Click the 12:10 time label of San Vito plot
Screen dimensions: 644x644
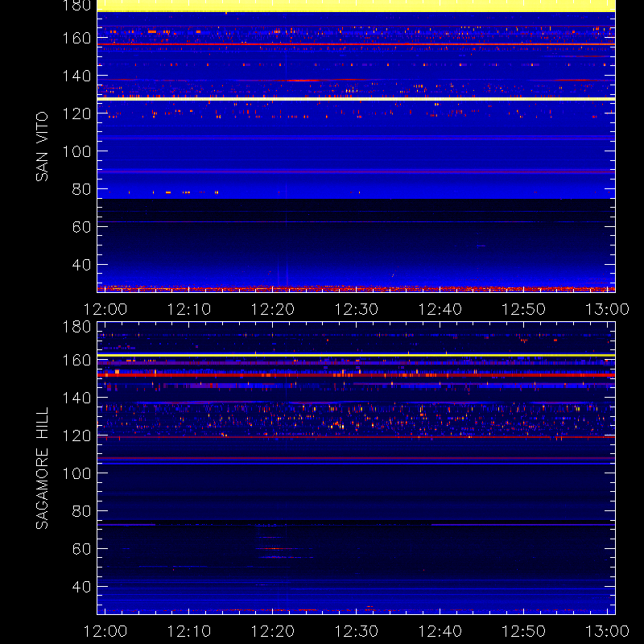[189, 309]
